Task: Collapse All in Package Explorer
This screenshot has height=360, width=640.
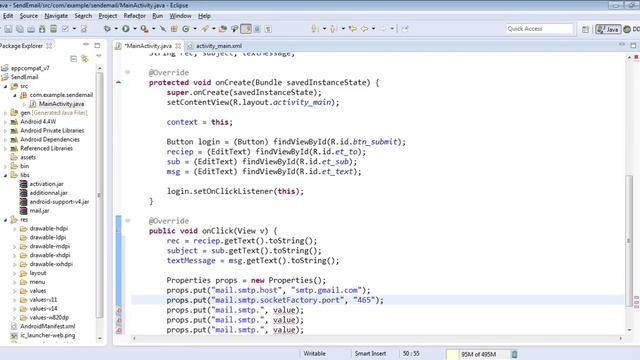Action: pyautogui.click(x=73, y=59)
